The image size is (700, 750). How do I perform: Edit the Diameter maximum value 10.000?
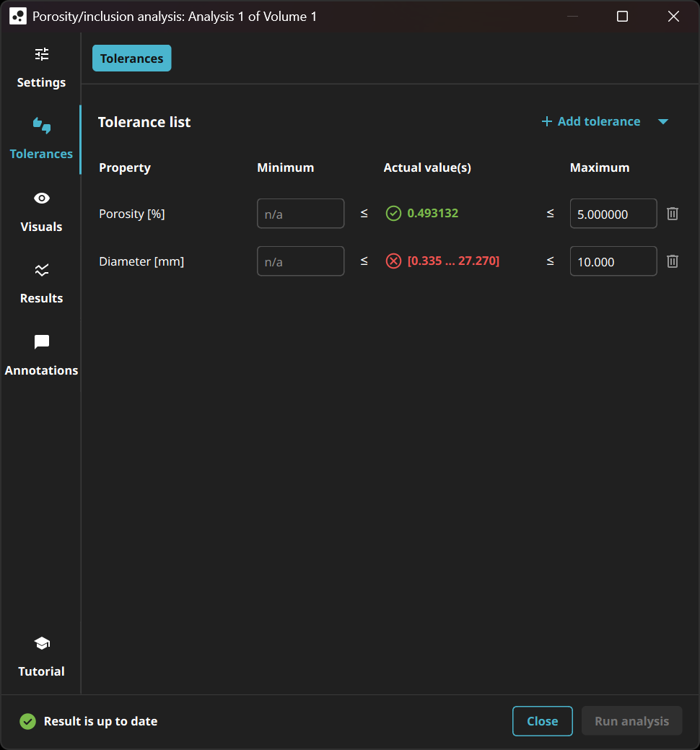pyautogui.click(x=613, y=261)
